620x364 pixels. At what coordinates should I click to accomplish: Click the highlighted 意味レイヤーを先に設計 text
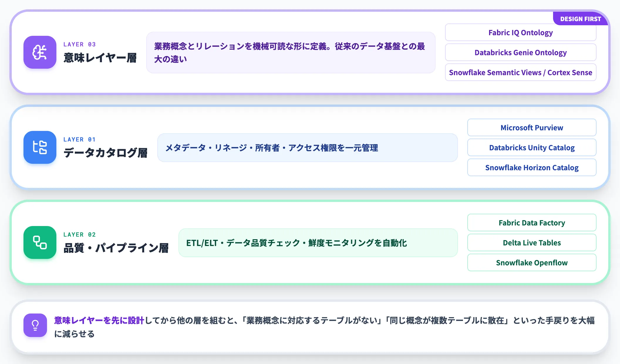click(99, 320)
